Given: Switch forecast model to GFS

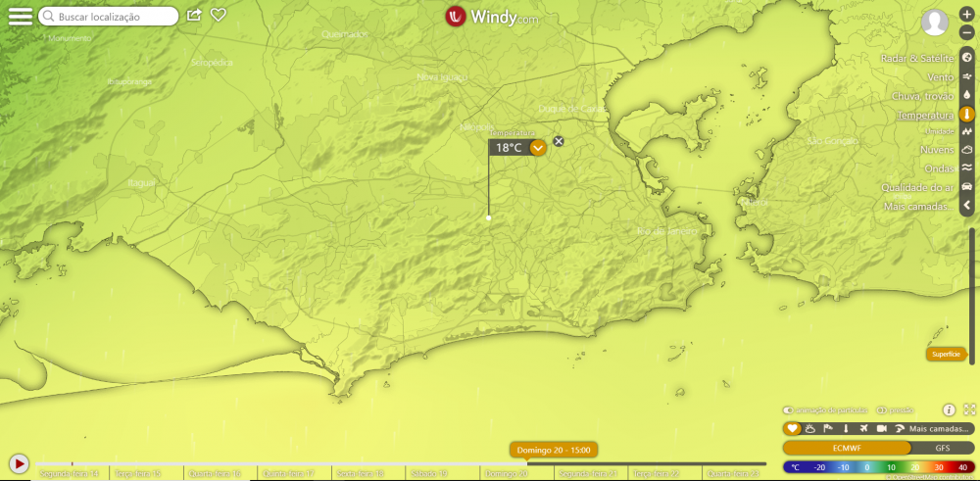Looking at the screenshot, I should (942, 448).
